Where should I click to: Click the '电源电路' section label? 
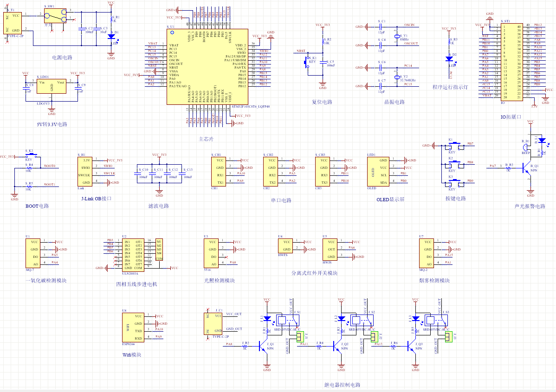(x=62, y=58)
